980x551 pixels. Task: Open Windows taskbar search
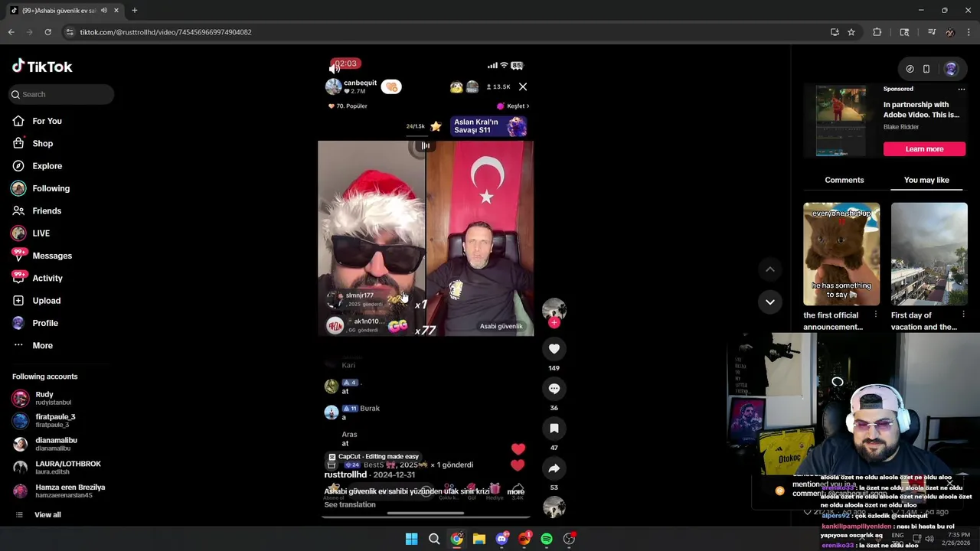point(434,539)
